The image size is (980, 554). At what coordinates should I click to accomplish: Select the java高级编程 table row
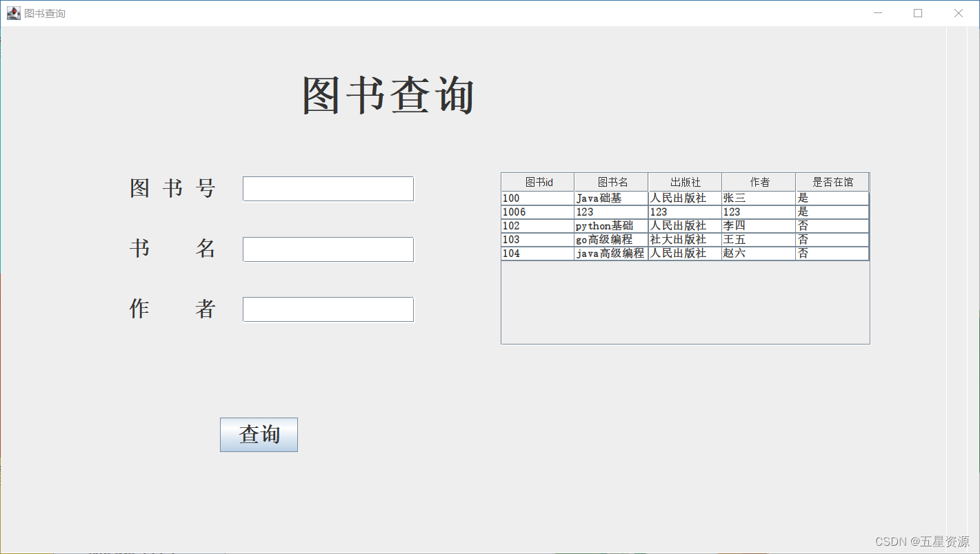coord(612,253)
